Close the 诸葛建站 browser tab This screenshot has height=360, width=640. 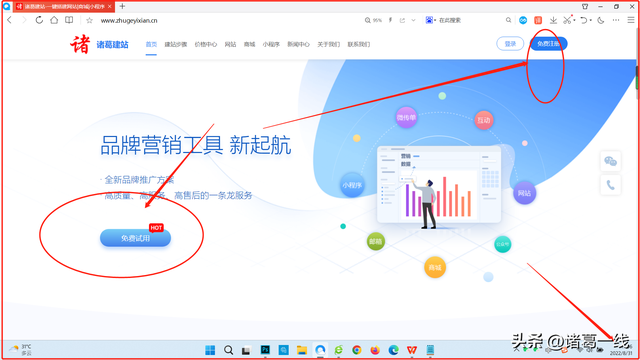109,7
